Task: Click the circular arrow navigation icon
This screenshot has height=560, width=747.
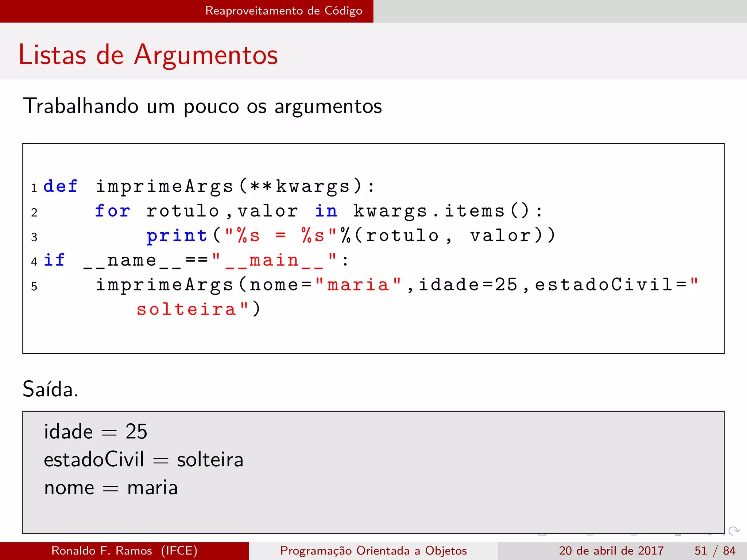Action: pyautogui.click(x=734, y=530)
